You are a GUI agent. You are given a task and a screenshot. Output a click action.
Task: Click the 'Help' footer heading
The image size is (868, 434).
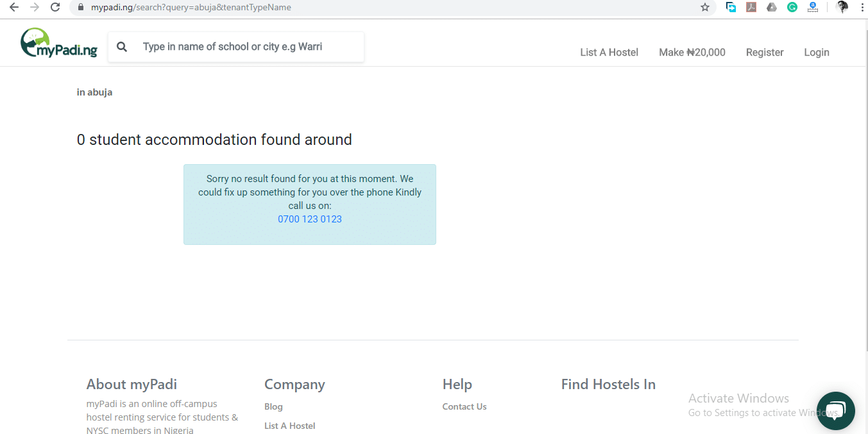click(x=457, y=385)
